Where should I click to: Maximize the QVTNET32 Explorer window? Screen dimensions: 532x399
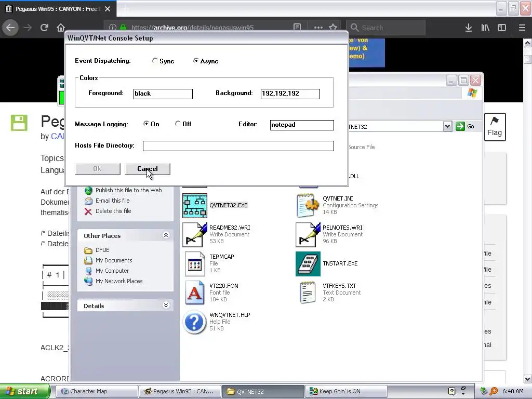click(x=463, y=81)
